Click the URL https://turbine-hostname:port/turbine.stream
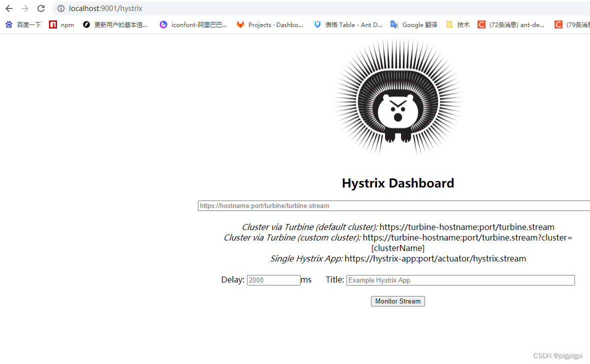This screenshot has height=364, width=590. 467,227
